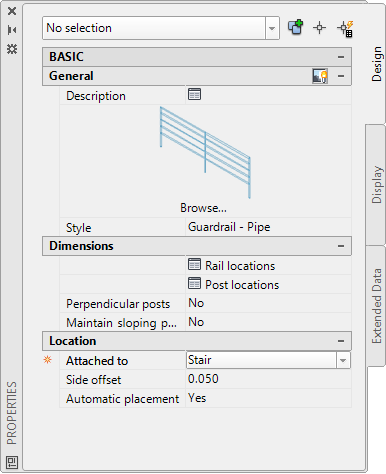The image size is (386, 474).
Task: Switch to the Extended Data tab
Action: click(376, 306)
